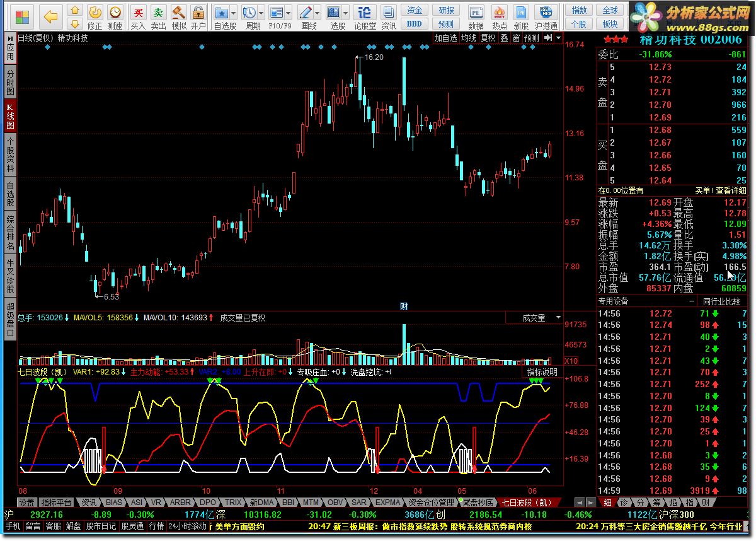Select the 筹 tab at panel bottom
The image size is (756, 541).
pos(658,503)
